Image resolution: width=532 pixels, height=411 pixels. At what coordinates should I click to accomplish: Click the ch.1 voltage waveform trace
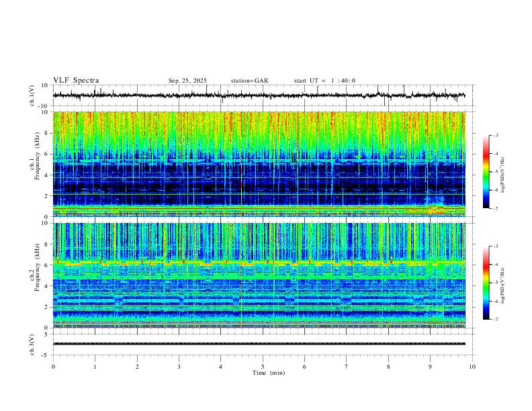[259, 95]
